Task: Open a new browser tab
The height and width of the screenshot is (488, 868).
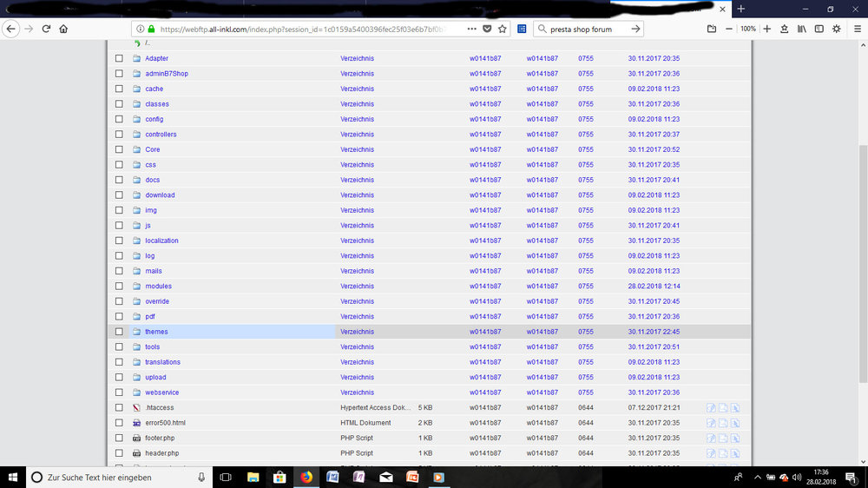Action: coord(740,9)
